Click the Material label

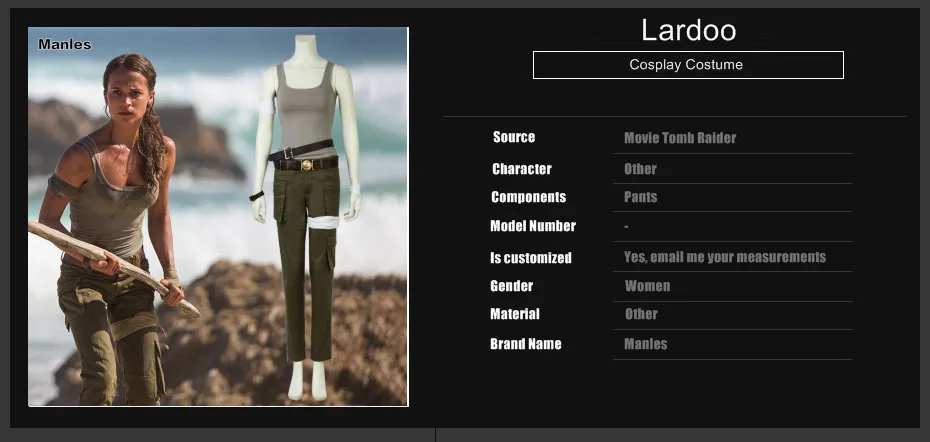(515, 314)
